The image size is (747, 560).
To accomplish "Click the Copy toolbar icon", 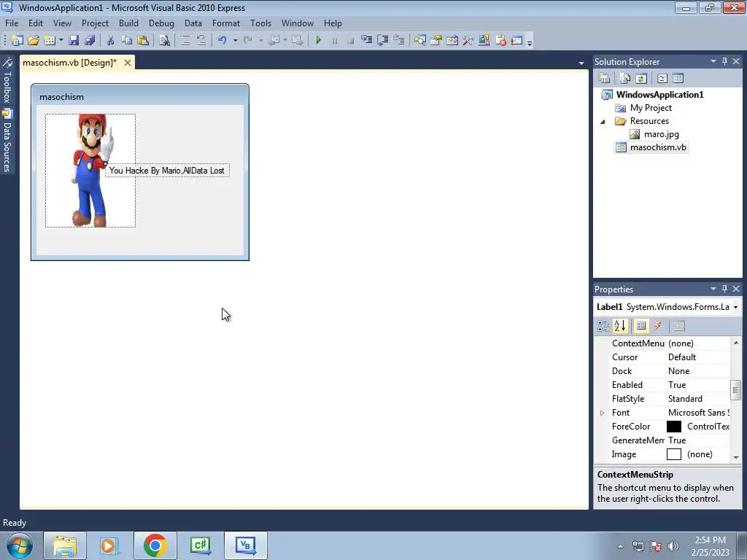I will pos(126,41).
